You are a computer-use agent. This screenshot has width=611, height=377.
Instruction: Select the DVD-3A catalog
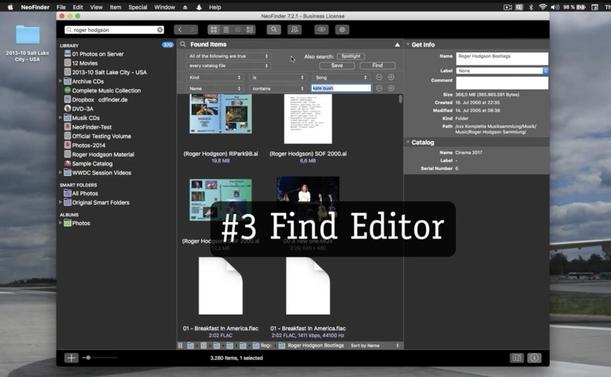82,109
